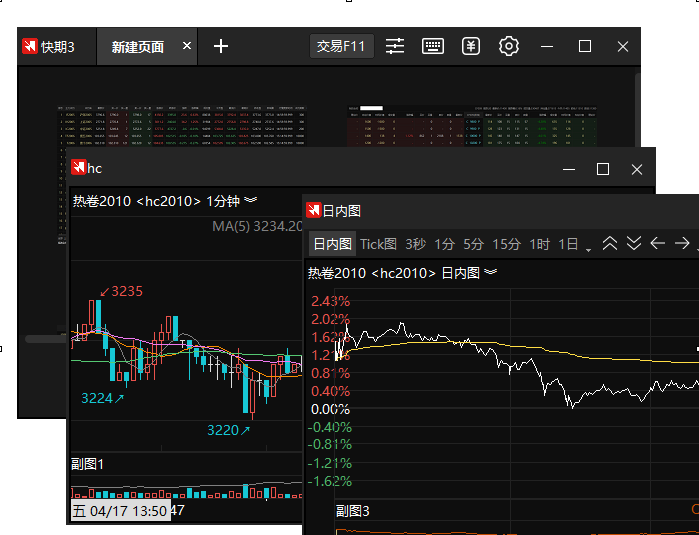
Task: Close the 新建页面 tab
Action: (187, 46)
